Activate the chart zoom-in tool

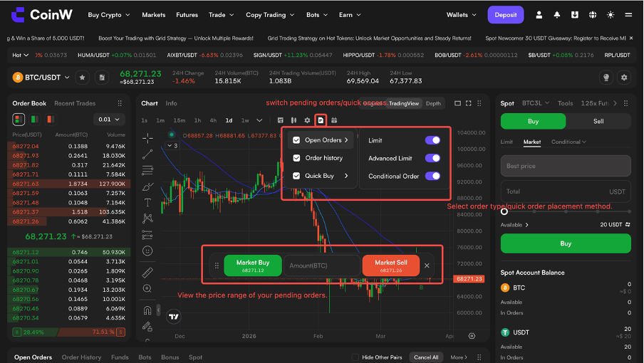[x=147, y=289]
